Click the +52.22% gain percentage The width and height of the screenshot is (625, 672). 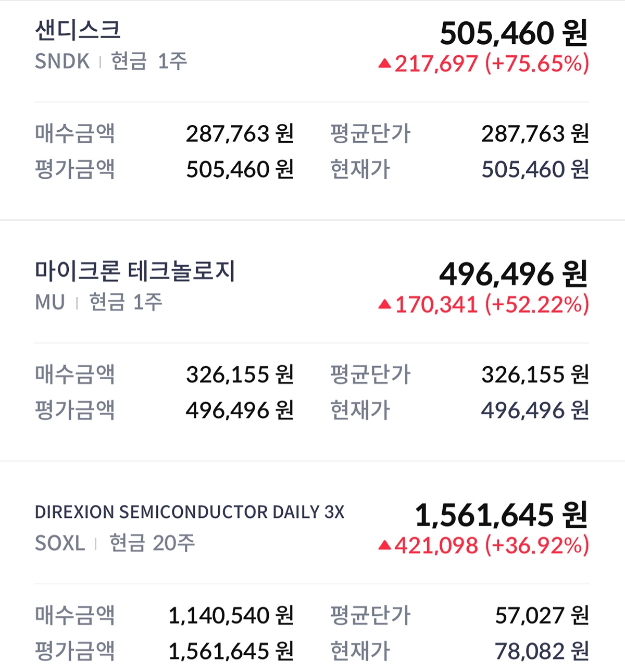pos(537,305)
